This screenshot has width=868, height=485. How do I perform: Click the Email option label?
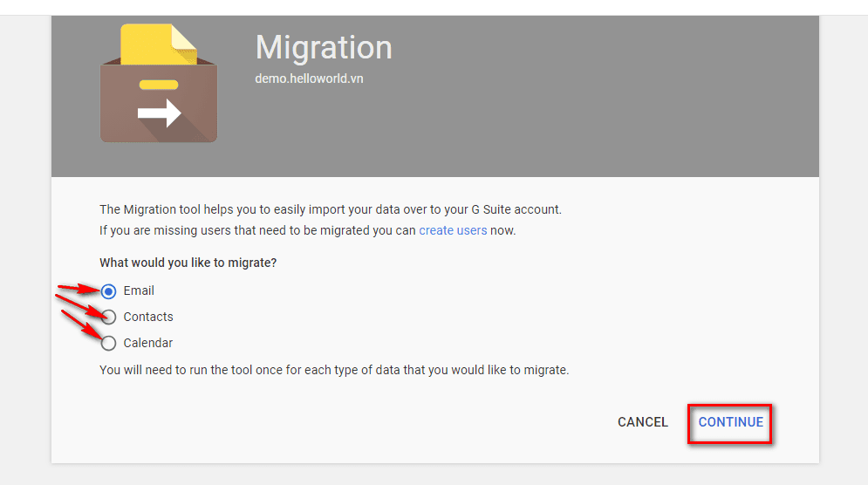(139, 291)
